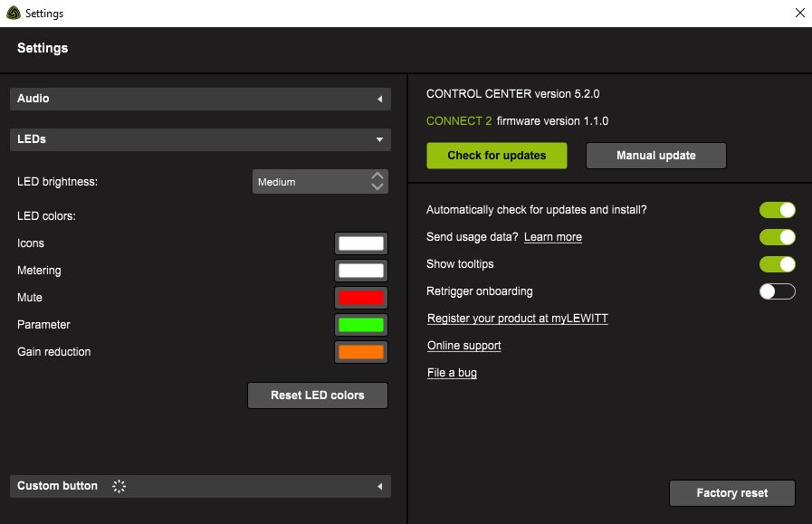Click the Manual update button
Screen dimensions: 812x524
tap(655, 156)
